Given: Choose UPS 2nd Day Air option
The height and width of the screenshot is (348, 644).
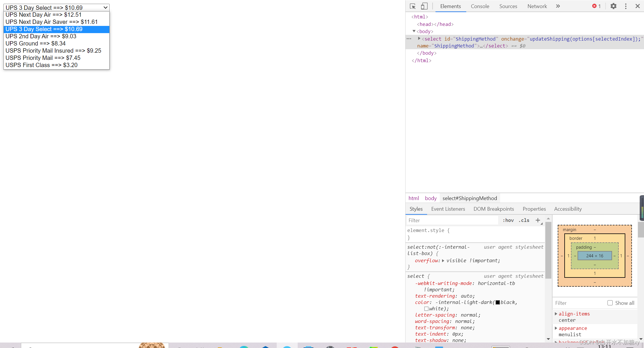Looking at the screenshot, I should [x=56, y=36].
